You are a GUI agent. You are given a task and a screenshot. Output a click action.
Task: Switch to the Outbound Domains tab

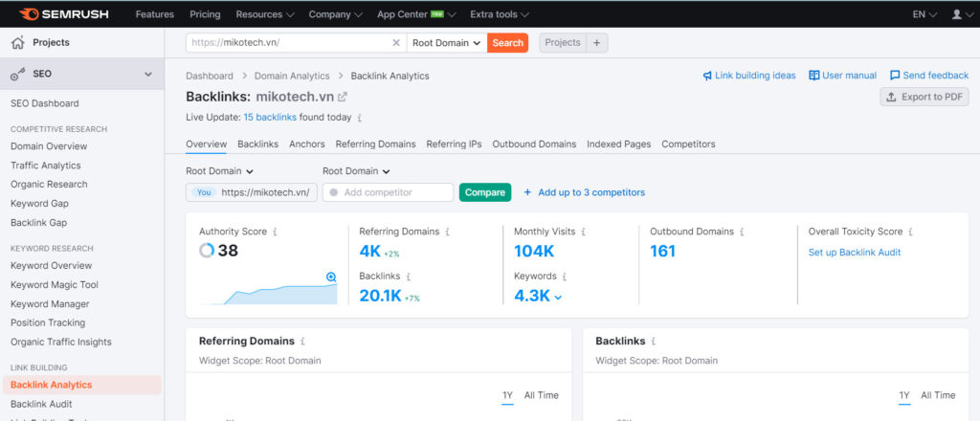(534, 144)
